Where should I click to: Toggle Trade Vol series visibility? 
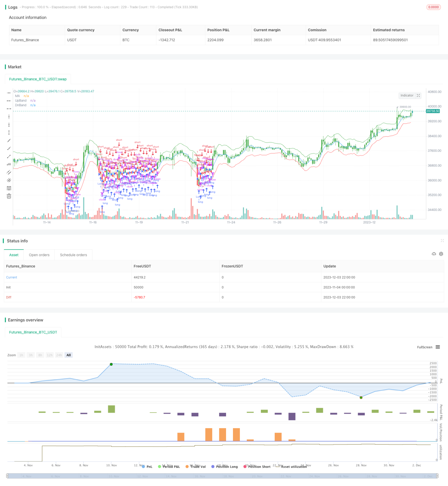point(195,467)
